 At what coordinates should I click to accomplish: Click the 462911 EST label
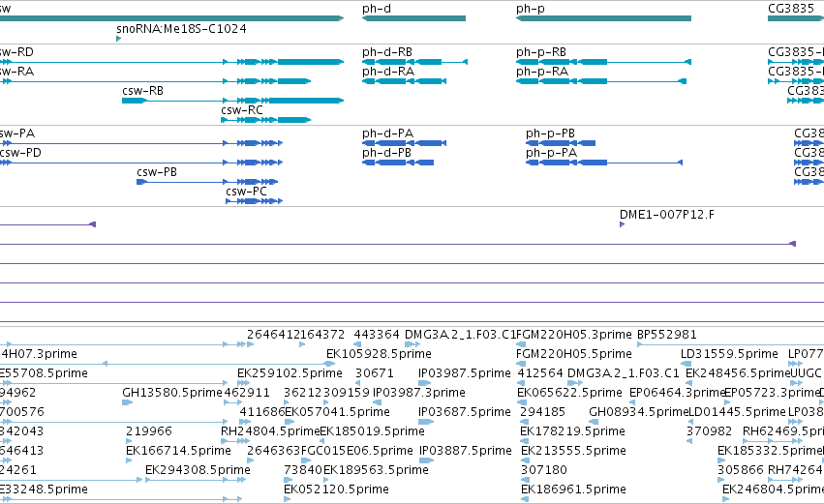tap(247, 393)
